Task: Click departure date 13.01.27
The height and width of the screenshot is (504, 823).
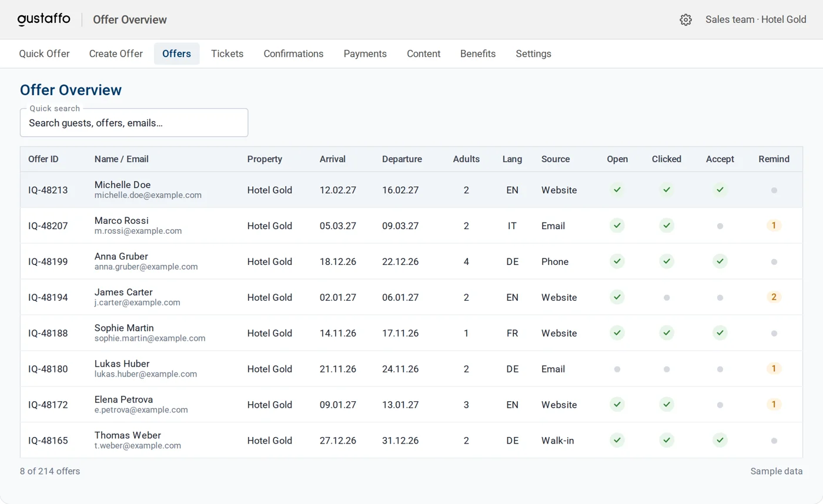Action: pos(400,405)
